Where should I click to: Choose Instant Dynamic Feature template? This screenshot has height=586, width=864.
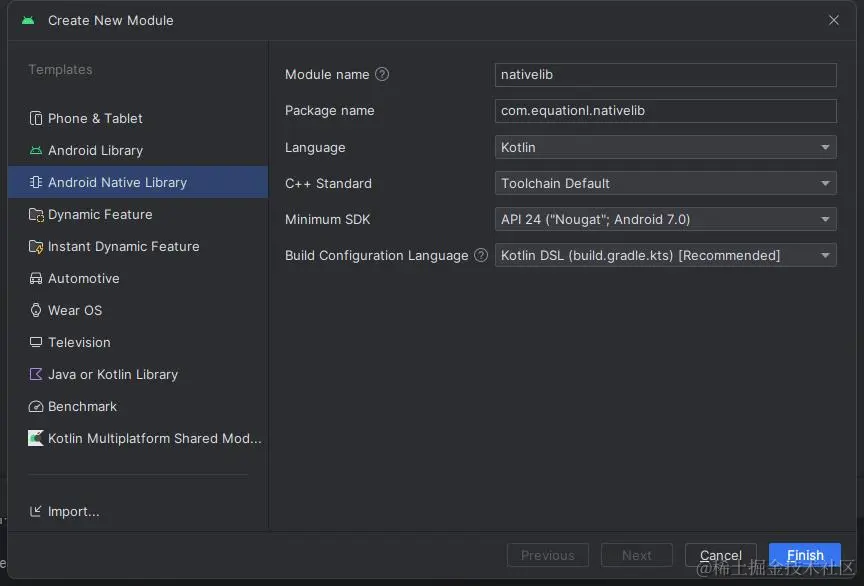click(123, 246)
